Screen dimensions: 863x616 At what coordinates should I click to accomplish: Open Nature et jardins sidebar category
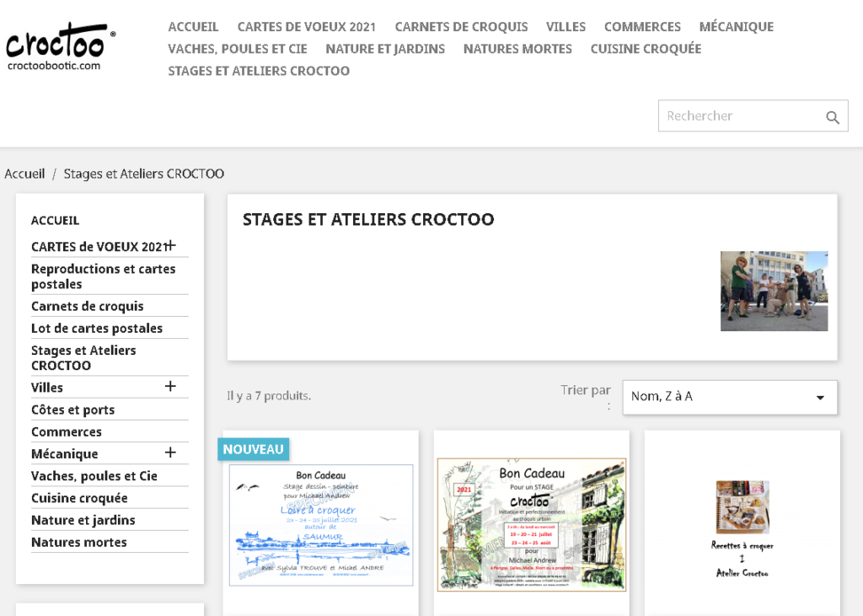[83, 520]
